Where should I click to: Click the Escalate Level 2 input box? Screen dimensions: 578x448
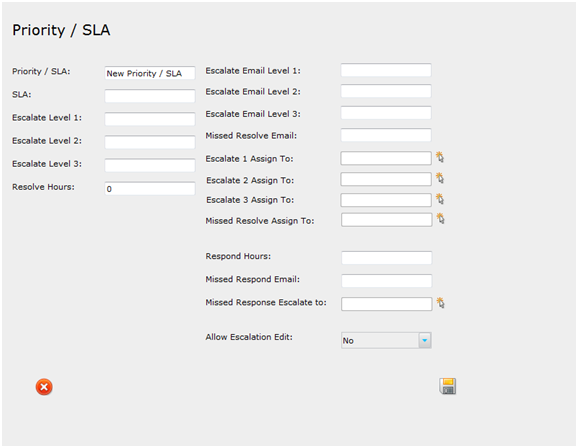click(x=150, y=142)
